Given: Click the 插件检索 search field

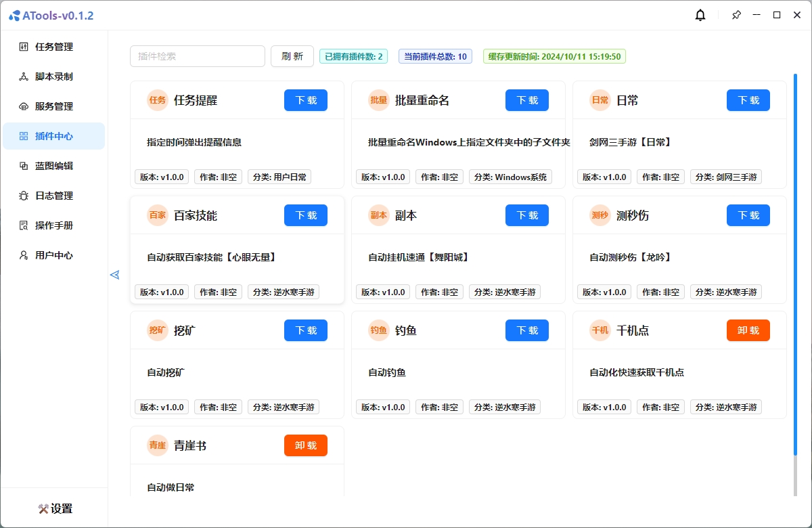Looking at the screenshot, I should click(197, 56).
